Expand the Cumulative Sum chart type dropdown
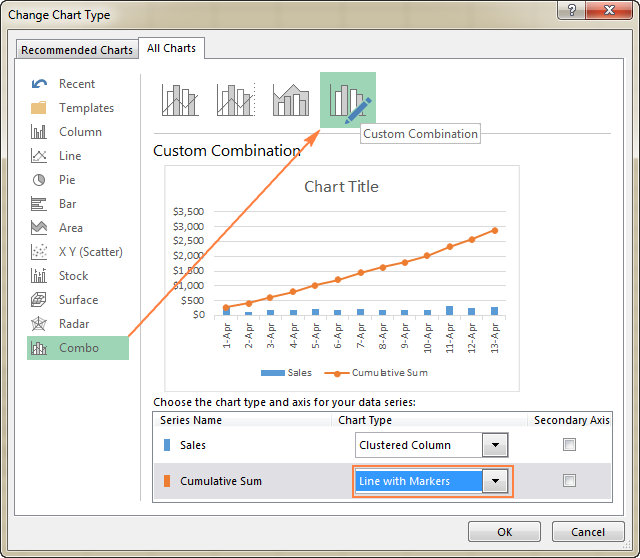The height and width of the screenshot is (558, 640). pyautogui.click(x=493, y=481)
